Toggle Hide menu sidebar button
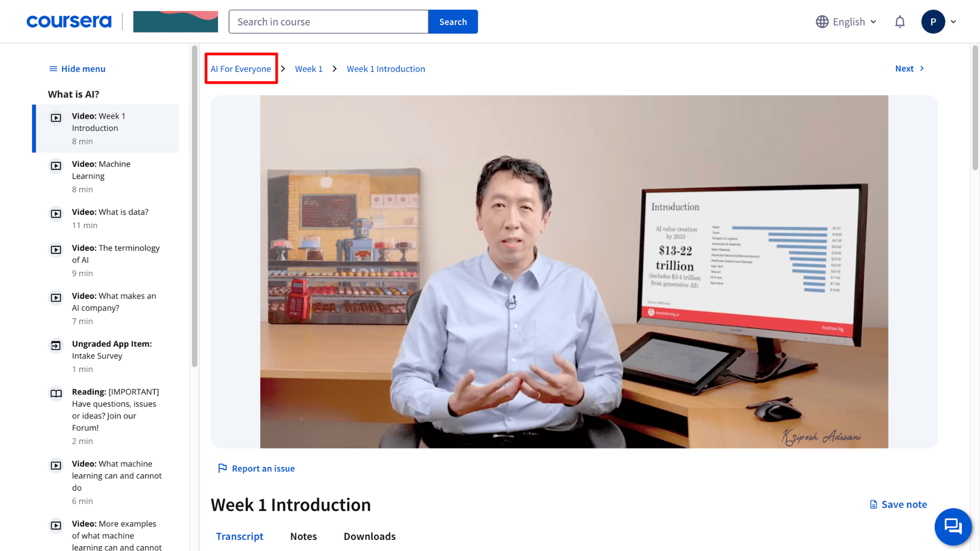The height and width of the screenshot is (551, 980). pos(77,69)
